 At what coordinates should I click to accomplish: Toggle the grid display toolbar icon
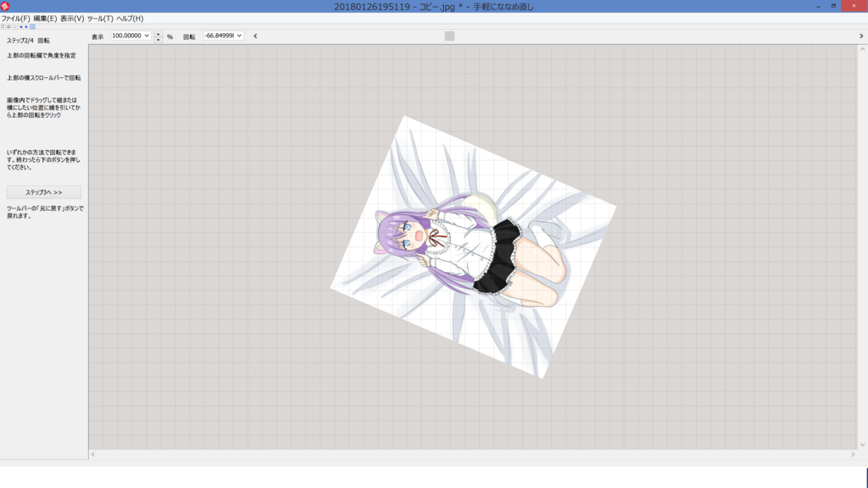point(33,26)
